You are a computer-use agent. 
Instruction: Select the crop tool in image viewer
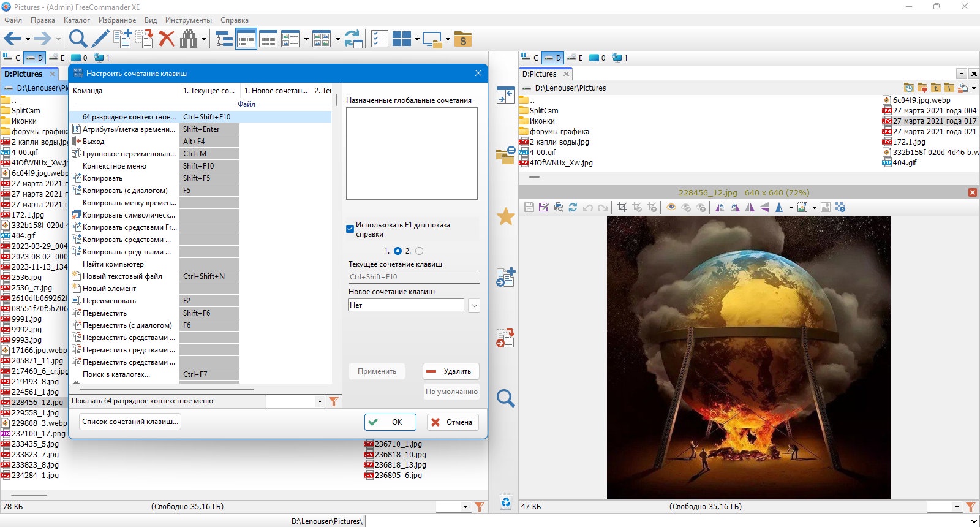[x=622, y=207]
